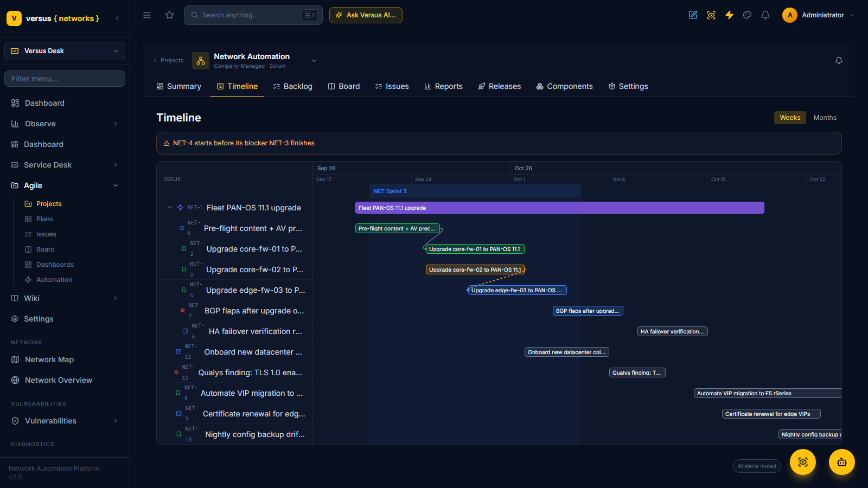Click the epic lightning icon for NET-1
Screen dimensions: 868x488
pos(181,208)
